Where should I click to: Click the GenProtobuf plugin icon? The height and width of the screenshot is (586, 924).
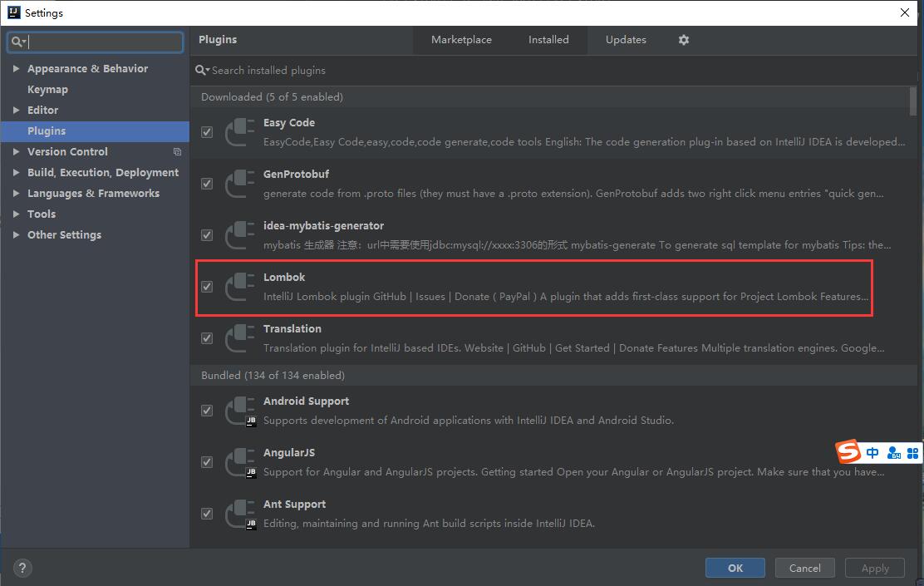(x=240, y=184)
